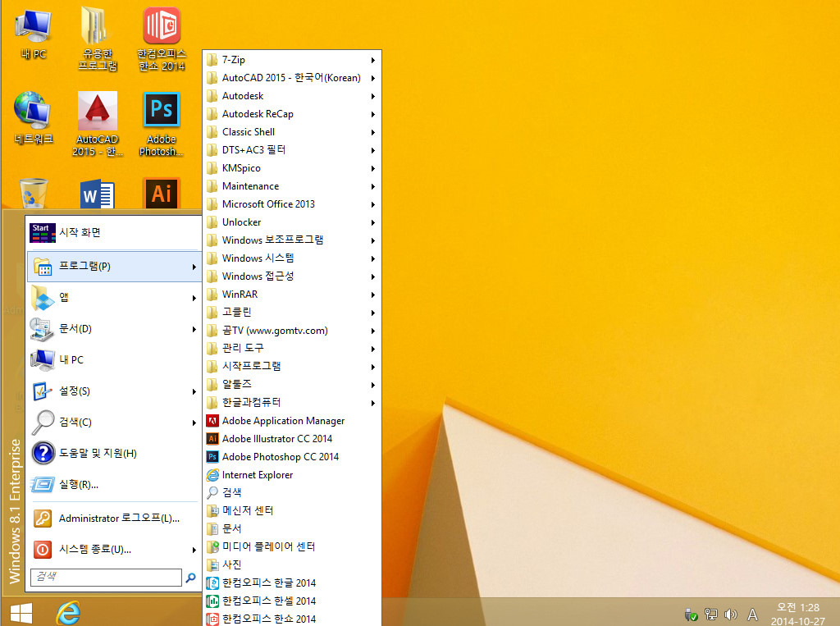Open 문서 in the programs list
Image resolution: width=840 pixels, height=626 pixels.
[292, 529]
